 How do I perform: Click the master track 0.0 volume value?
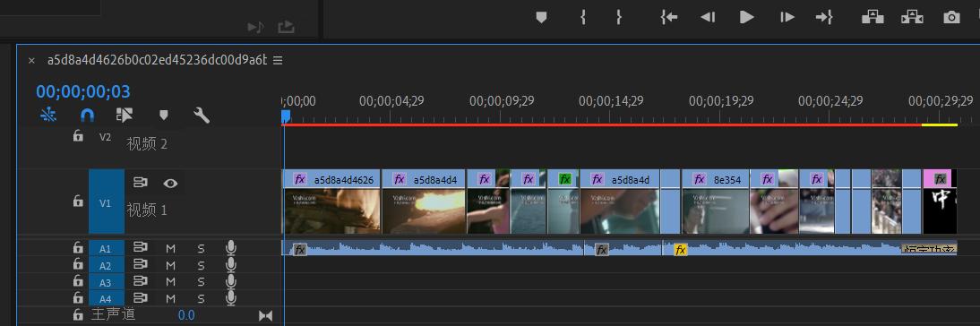click(186, 315)
